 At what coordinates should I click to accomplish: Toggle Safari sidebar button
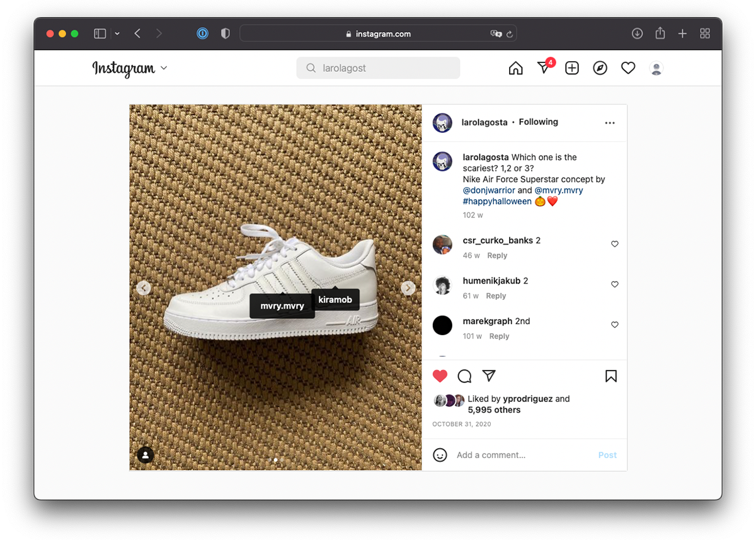click(100, 33)
